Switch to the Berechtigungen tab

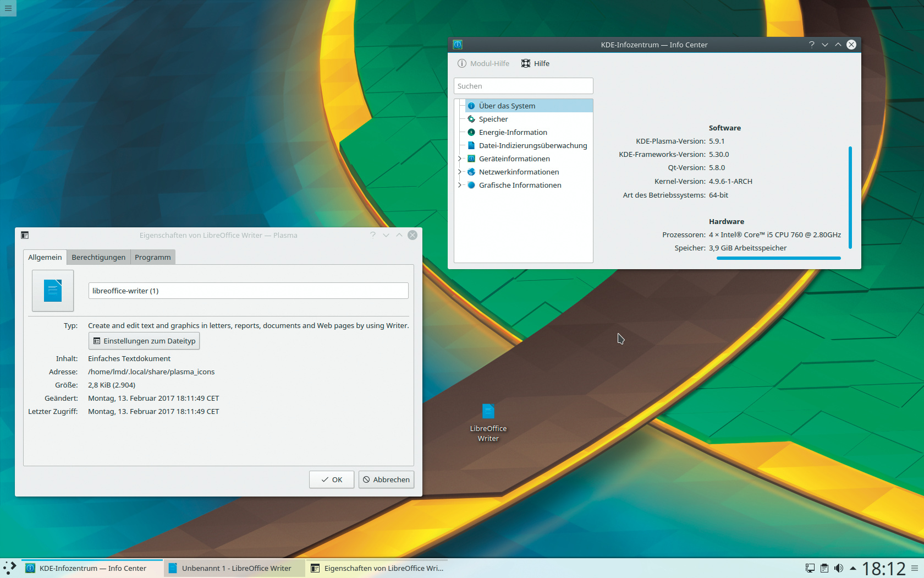point(98,257)
